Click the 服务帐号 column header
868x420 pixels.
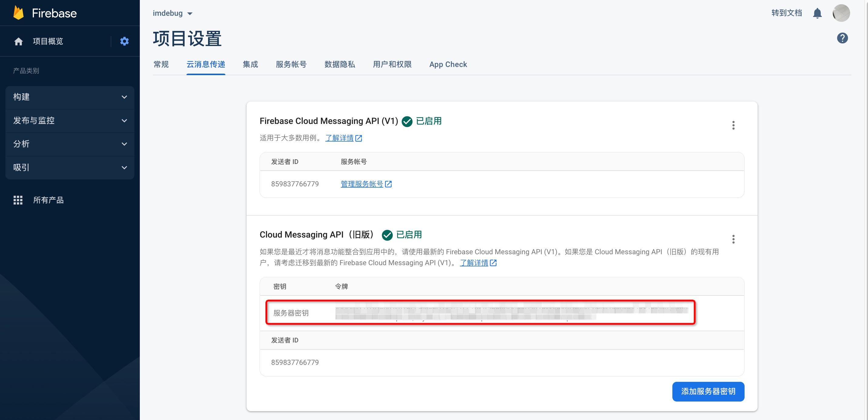point(353,162)
